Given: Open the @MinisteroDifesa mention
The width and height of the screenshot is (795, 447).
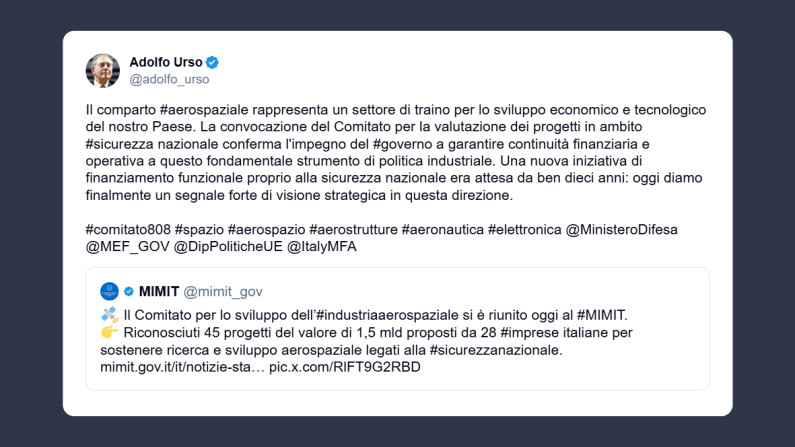Looking at the screenshot, I should (x=622, y=229).
